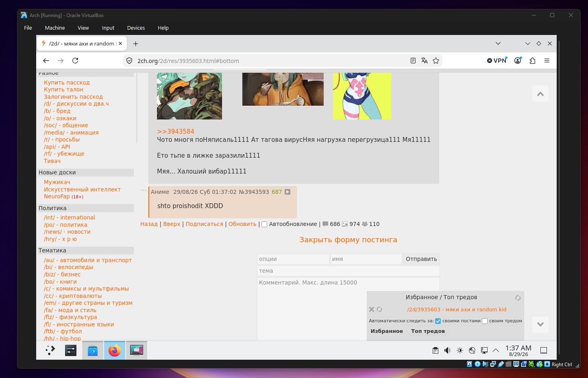Open the Искусственный интеллект board
The height and width of the screenshot is (378, 588).
click(82, 189)
